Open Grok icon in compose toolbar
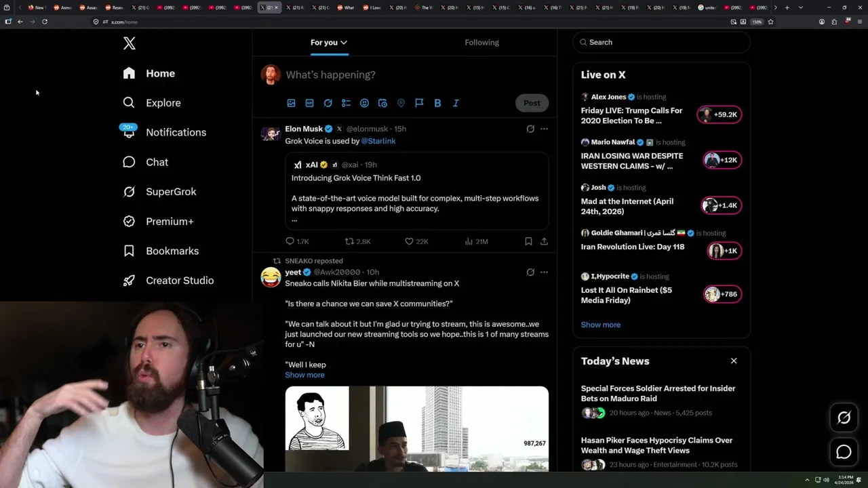Viewport: 868px width, 488px height. (328, 103)
